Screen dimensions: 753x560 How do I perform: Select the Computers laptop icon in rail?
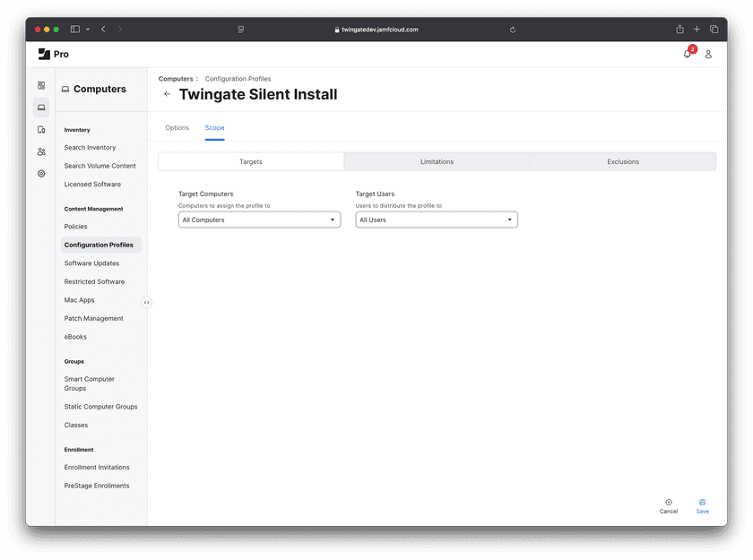(x=41, y=108)
